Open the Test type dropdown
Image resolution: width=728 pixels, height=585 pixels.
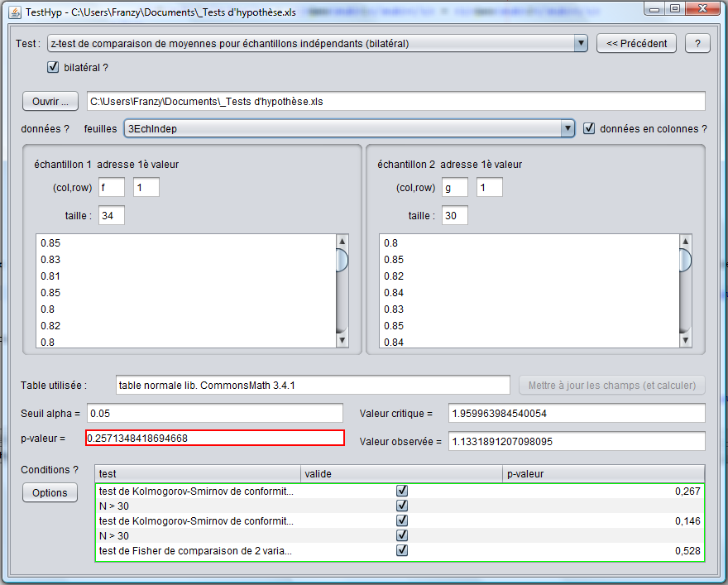(x=579, y=43)
